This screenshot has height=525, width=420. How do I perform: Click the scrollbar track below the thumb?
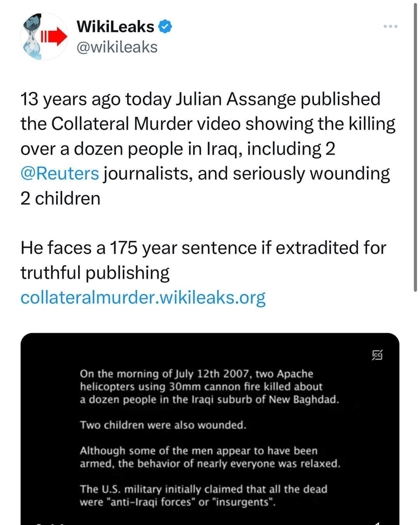[415, 409]
